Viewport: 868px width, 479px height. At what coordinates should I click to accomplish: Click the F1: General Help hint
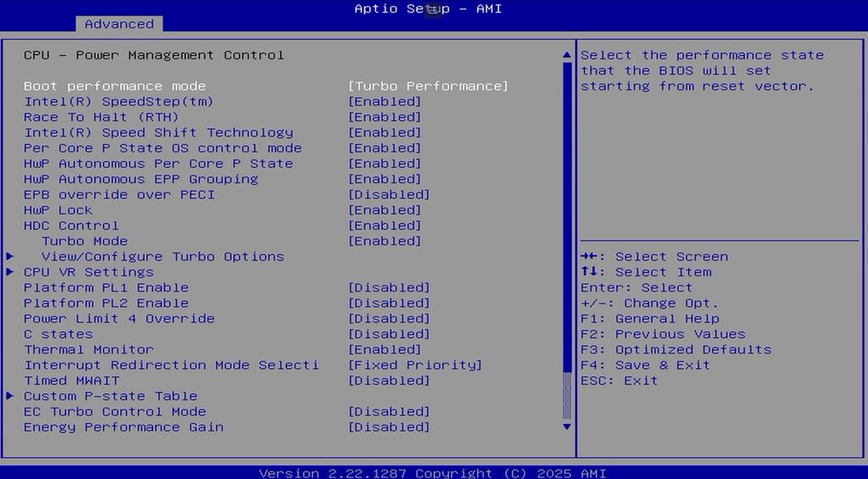650,319
